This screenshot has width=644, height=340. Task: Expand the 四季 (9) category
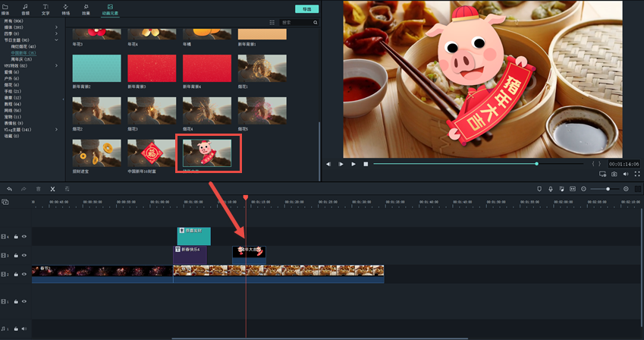(x=56, y=33)
